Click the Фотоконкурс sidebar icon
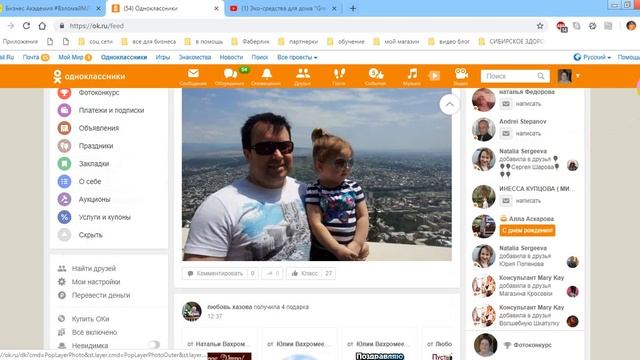Screen dimensions: 640x360 point(64,93)
